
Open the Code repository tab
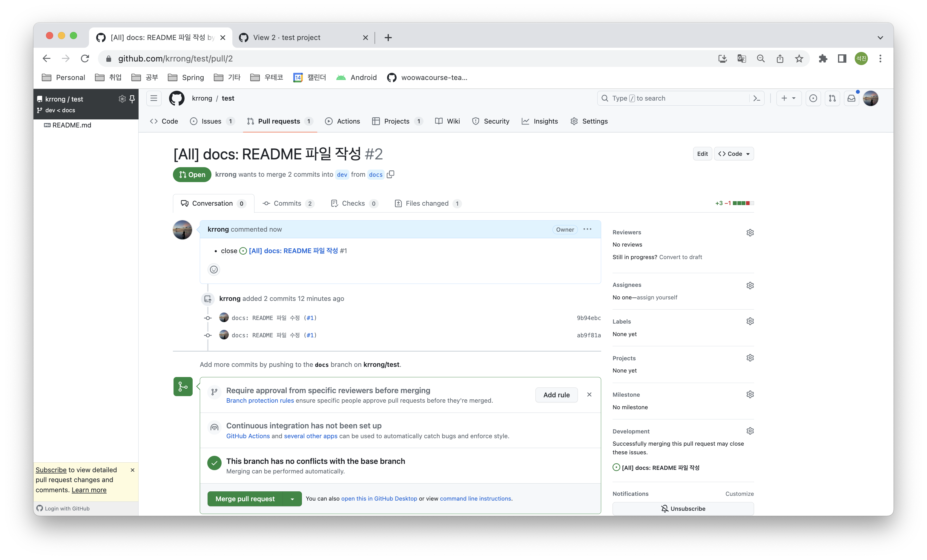pyautogui.click(x=164, y=121)
